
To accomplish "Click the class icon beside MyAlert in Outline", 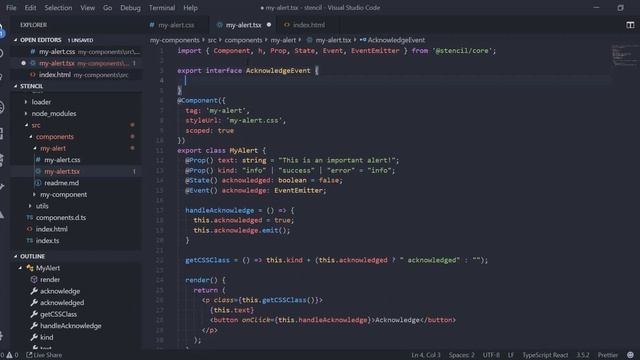I will coord(30,268).
